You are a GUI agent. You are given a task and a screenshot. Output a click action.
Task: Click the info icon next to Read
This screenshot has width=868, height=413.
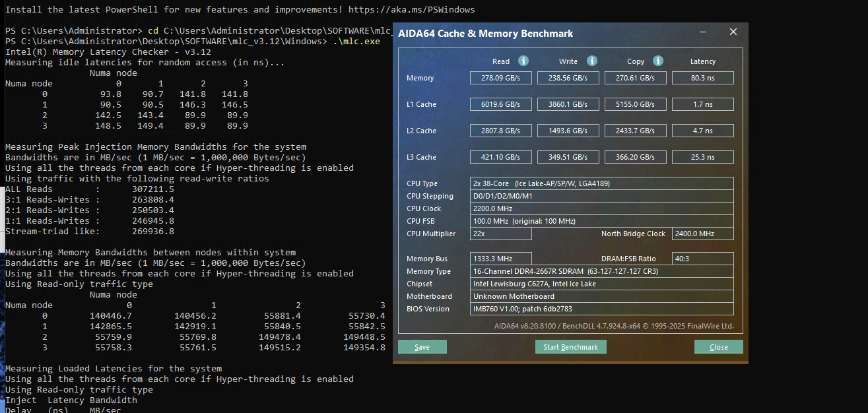pyautogui.click(x=523, y=61)
